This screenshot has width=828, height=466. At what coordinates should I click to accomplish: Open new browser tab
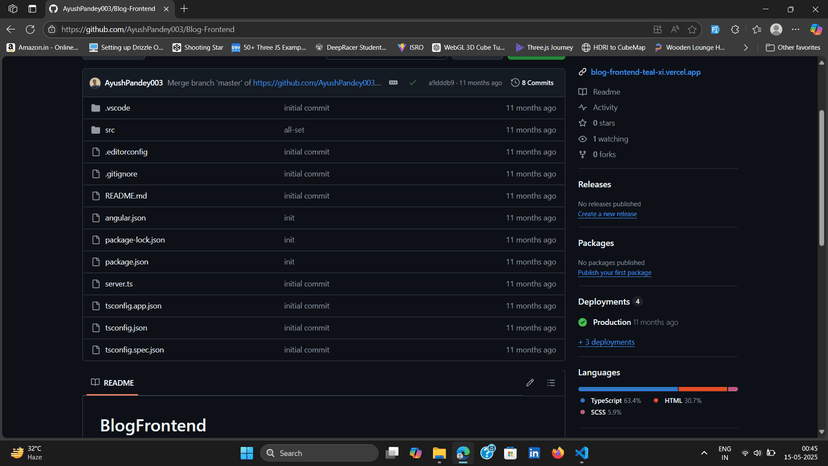point(184,9)
